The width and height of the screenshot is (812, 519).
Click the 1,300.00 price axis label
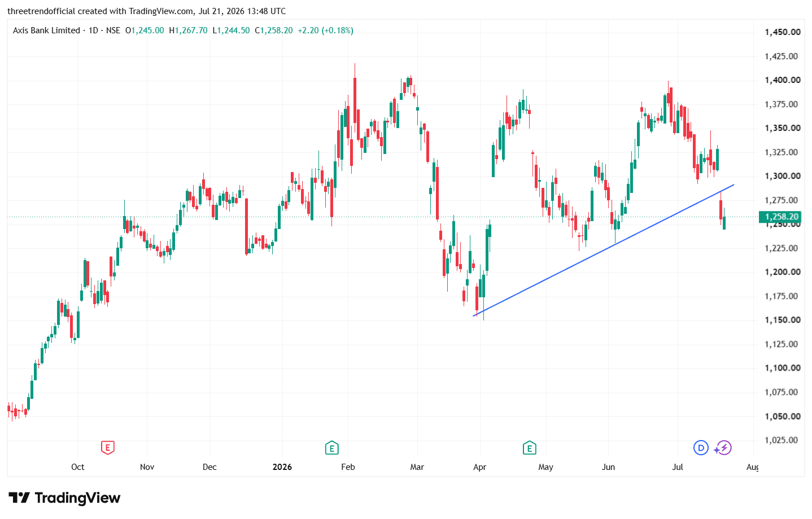[x=782, y=176]
